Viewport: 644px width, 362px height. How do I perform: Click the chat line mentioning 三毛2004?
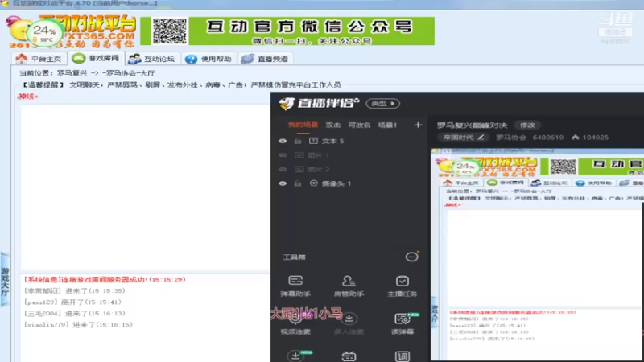point(75,313)
